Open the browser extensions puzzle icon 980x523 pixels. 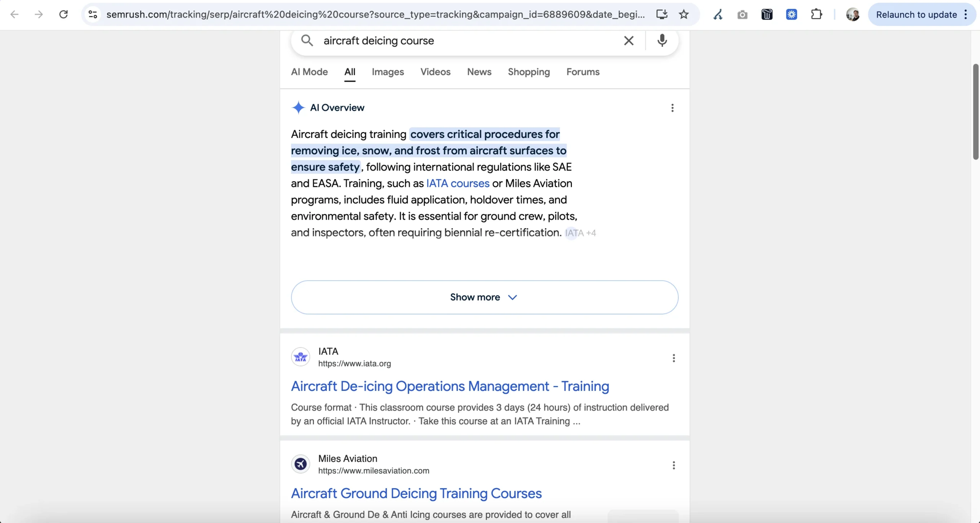pos(816,15)
